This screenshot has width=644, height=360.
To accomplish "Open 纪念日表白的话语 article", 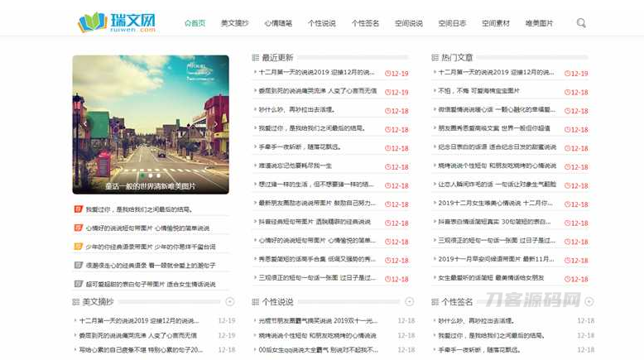I will pos(497,147).
